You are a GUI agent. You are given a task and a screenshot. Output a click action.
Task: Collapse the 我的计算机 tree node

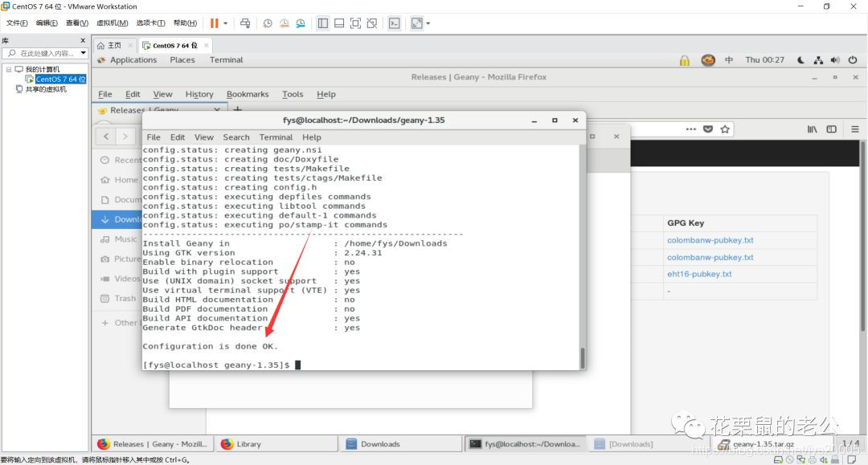coord(9,69)
